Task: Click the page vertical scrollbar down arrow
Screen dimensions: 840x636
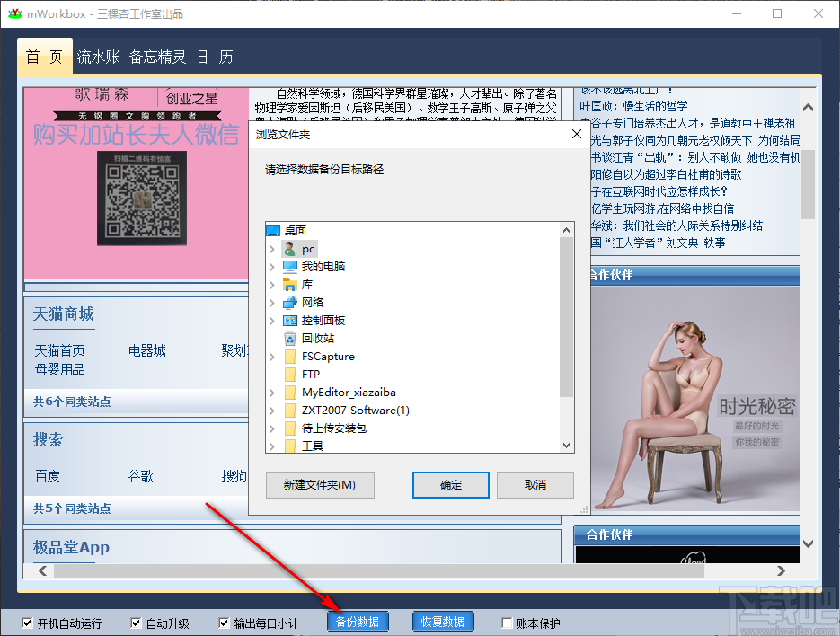Action: tap(808, 543)
